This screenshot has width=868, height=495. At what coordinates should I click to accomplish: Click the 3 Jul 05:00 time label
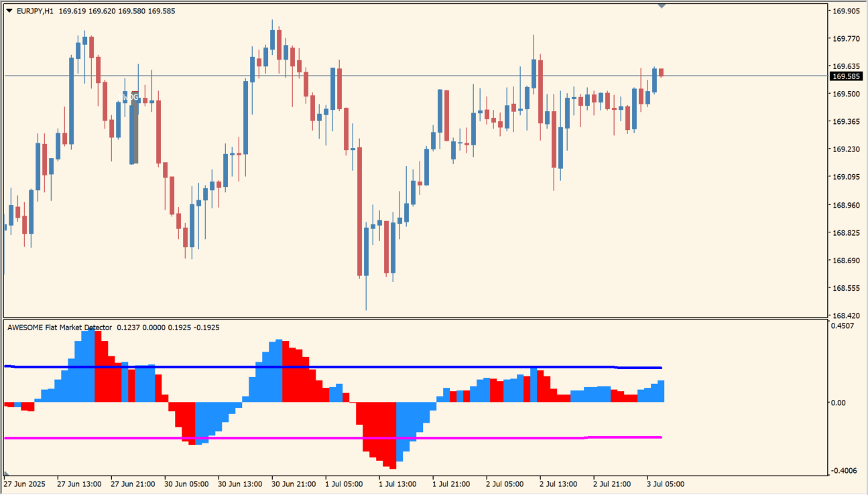click(666, 484)
